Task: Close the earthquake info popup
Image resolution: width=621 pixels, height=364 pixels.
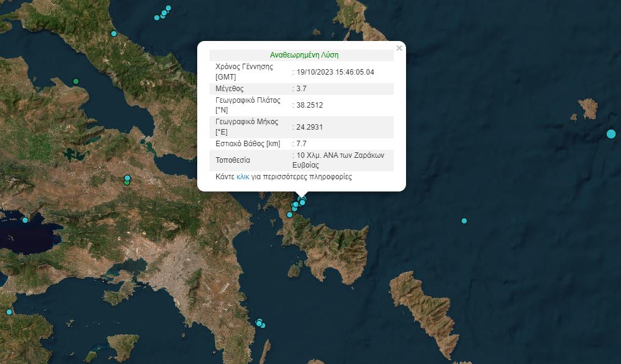Action: click(x=399, y=48)
